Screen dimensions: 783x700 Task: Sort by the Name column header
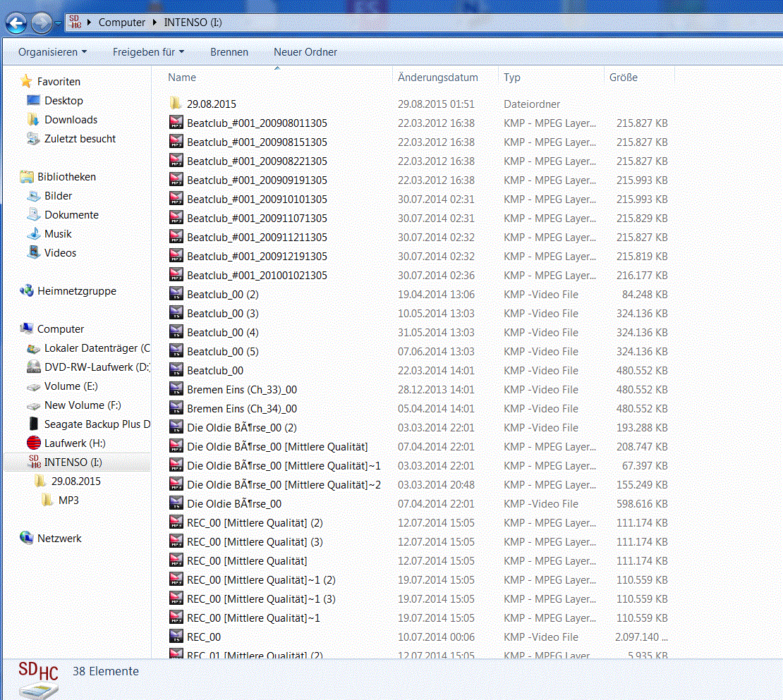(182, 78)
